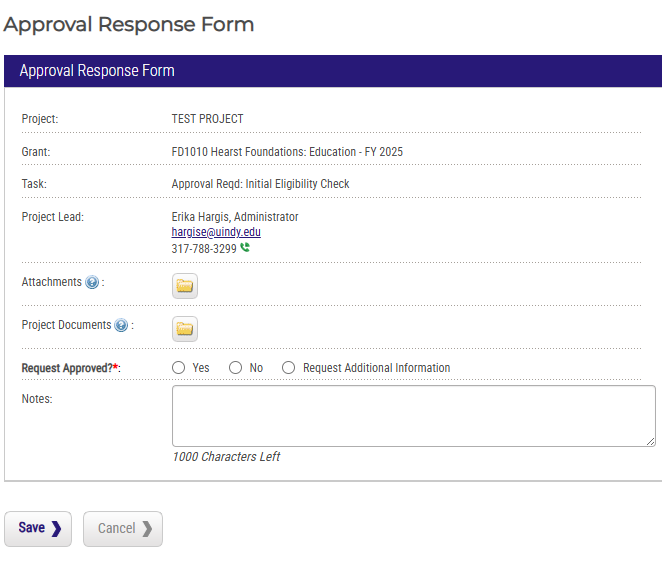Click the Grant: field label
Viewport: 662px width, 566px height.
(36, 152)
